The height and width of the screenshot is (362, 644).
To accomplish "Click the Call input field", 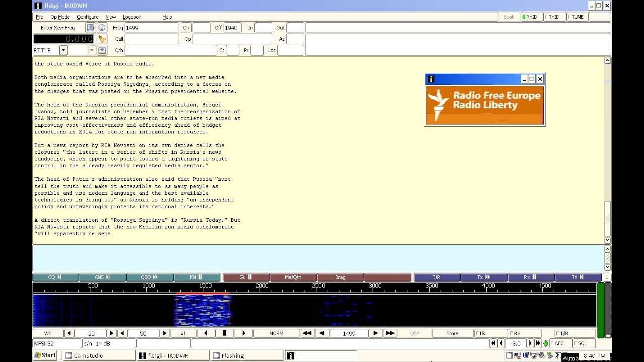I will [151, 39].
